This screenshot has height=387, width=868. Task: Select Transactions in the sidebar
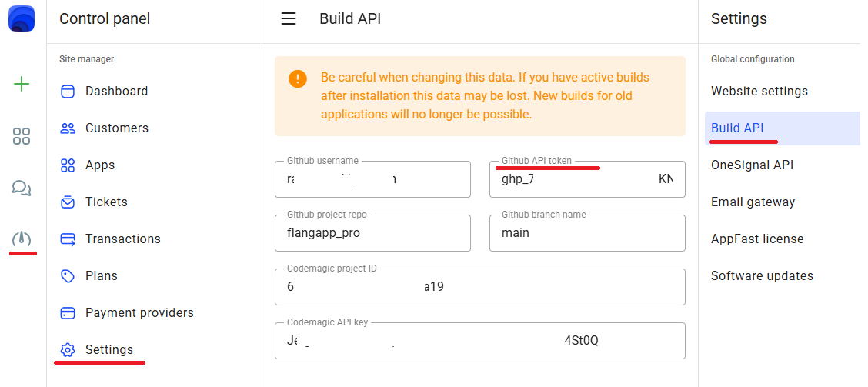click(122, 239)
